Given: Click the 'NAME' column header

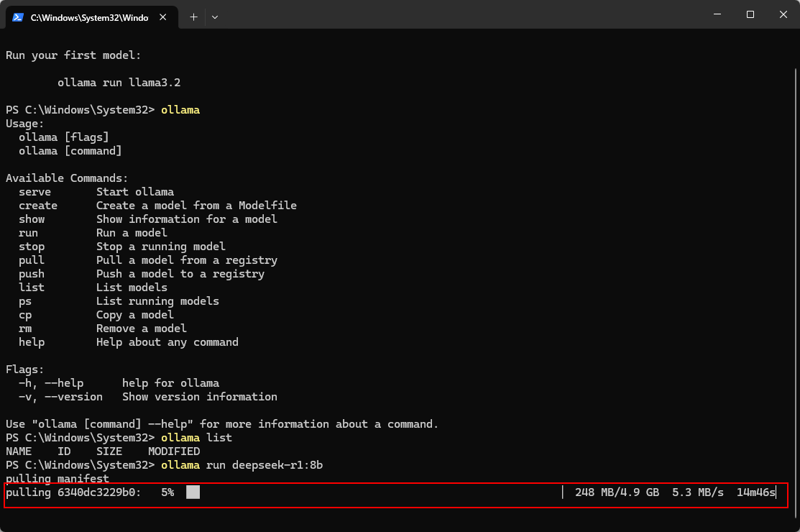Looking at the screenshot, I should tap(19, 451).
